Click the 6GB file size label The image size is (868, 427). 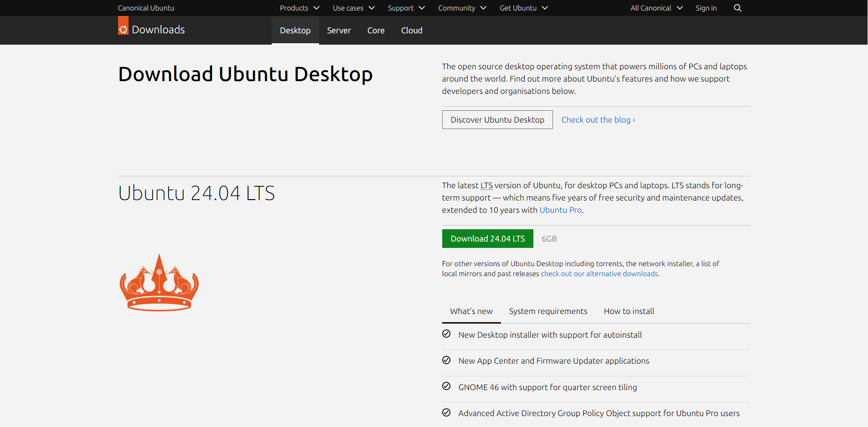[549, 239]
